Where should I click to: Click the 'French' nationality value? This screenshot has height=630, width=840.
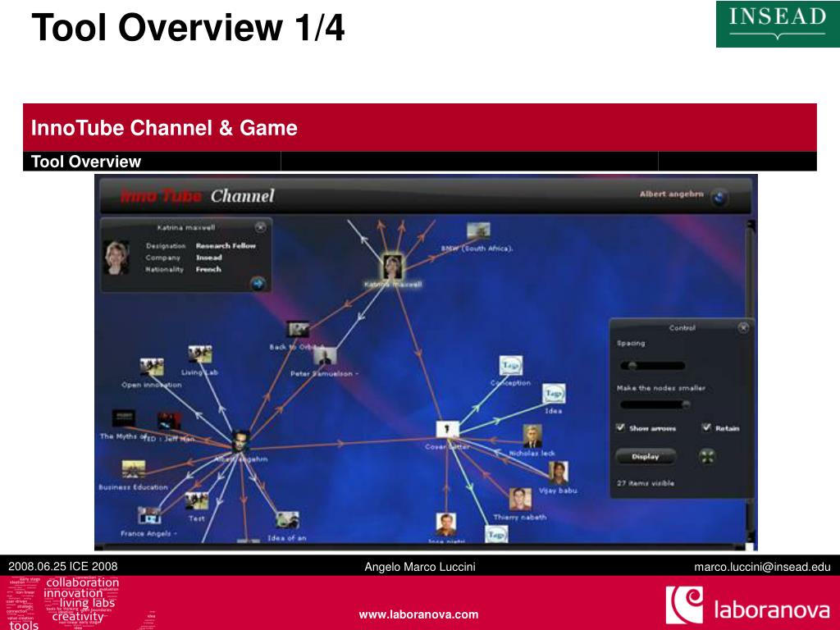coord(208,269)
